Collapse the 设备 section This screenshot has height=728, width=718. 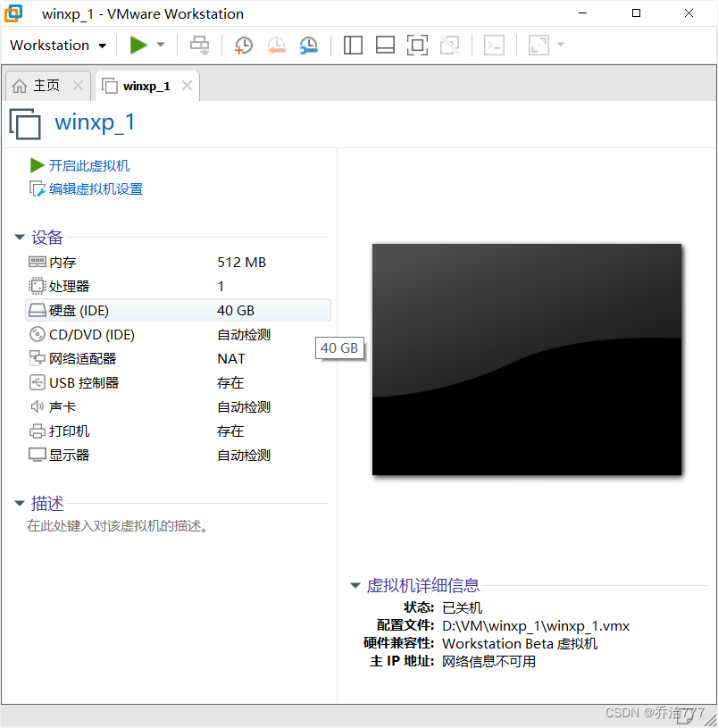(20, 238)
